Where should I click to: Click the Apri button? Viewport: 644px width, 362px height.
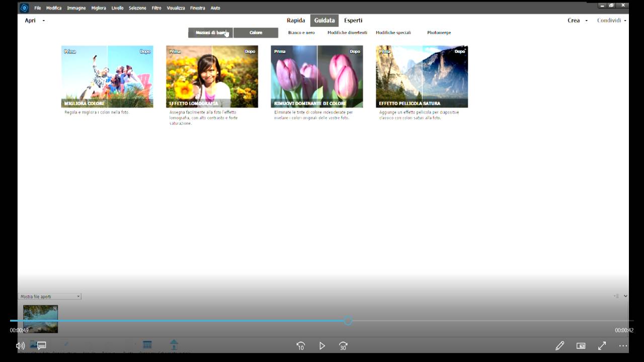coord(30,21)
